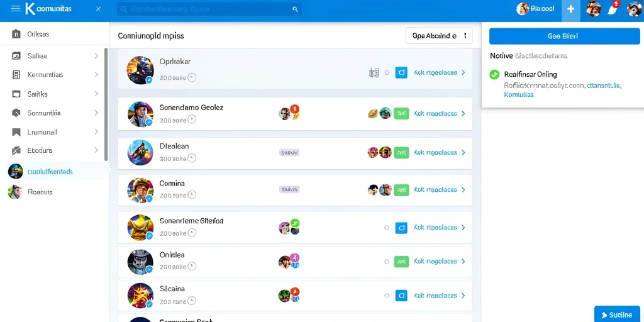Viewport: 644px width, 322px height.
Task: Click the white plus icon in header
Action: click(x=570, y=9)
